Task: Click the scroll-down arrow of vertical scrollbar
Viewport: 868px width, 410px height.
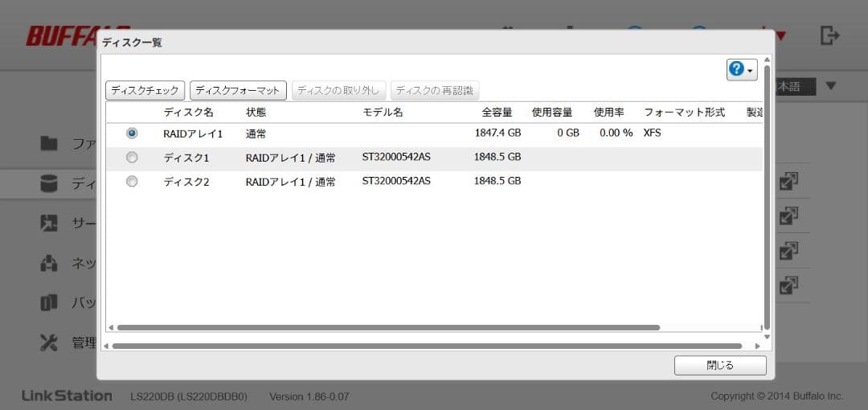Action: 768,336
